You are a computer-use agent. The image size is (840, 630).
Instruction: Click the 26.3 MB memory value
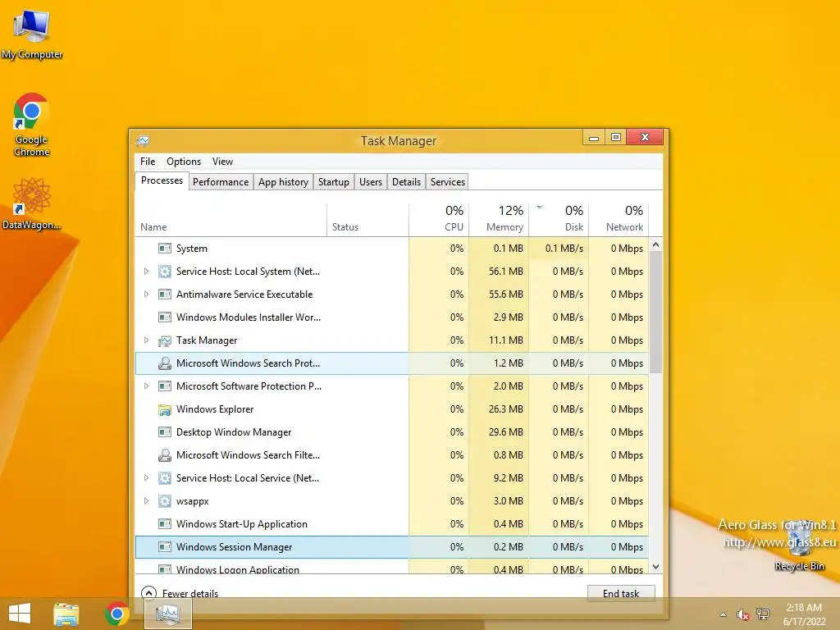[x=505, y=409]
